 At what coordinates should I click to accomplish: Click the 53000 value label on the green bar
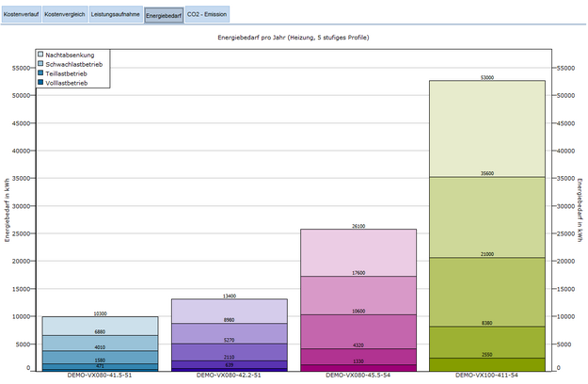[486, 78]
